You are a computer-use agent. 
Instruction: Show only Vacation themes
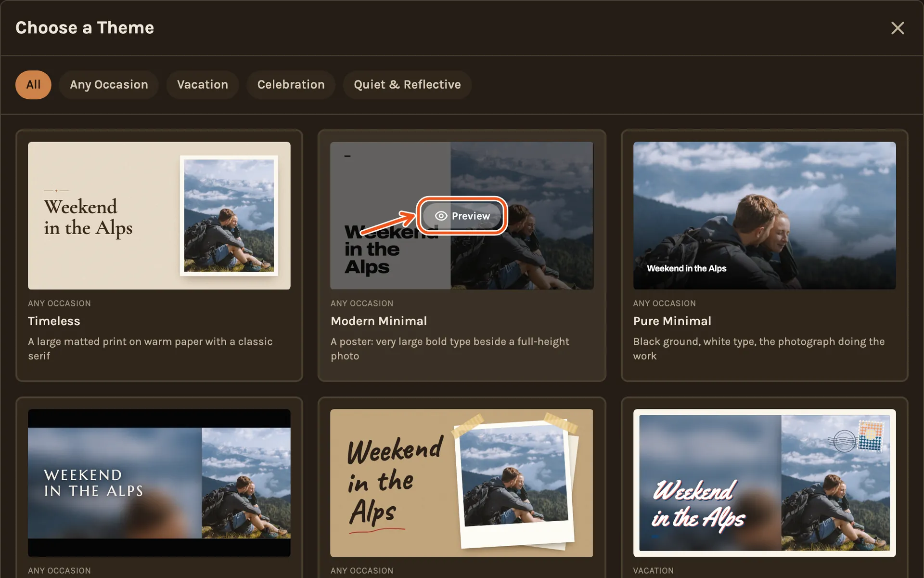click(x=203, y=85)
